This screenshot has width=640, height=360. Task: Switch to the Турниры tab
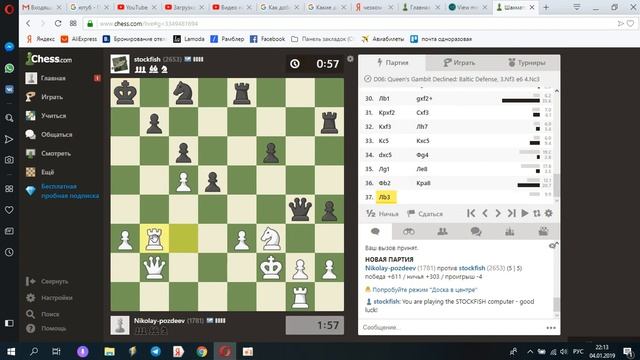pos(527,62)
